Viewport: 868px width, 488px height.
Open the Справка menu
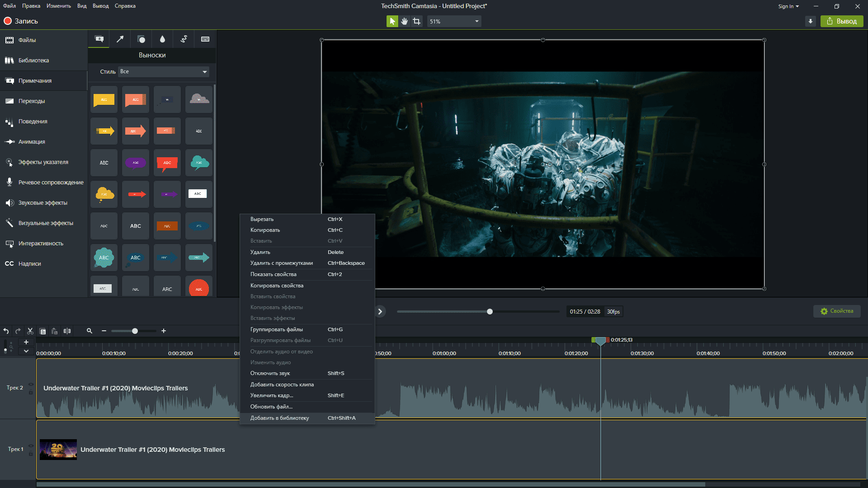pyautogui.click(x=125, y=6)
